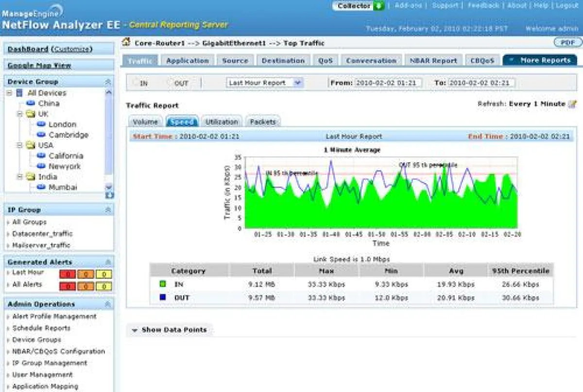Click the refresh interval edit pencil icon

tap(573, 104)
